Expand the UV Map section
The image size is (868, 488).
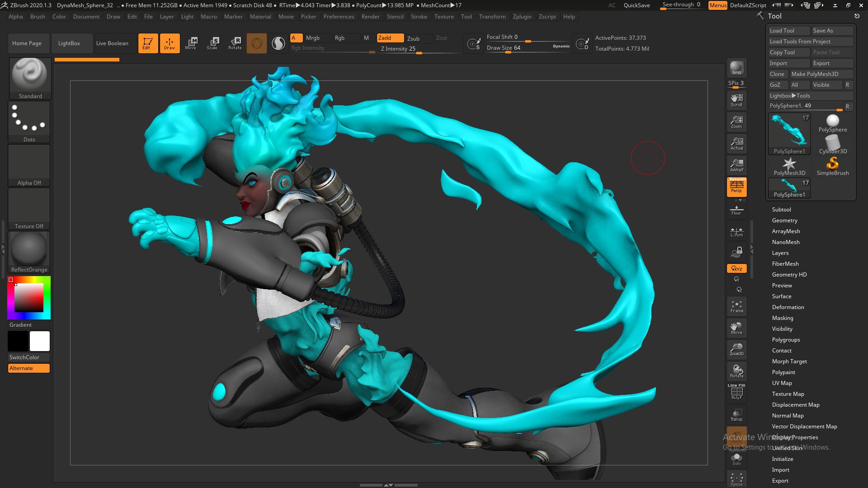click(x=782, y=383)
